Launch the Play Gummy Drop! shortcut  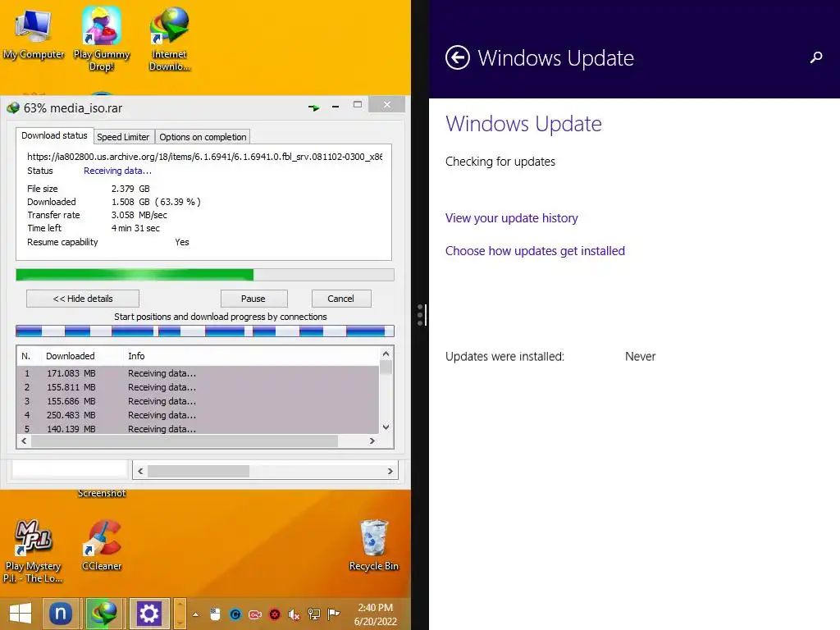point(101,39)
